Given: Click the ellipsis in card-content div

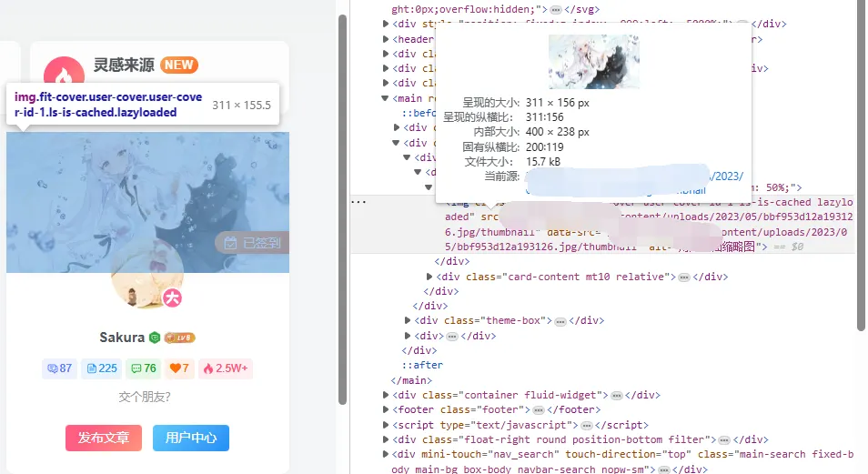Looking at the screenshot, I should point(684,277).
